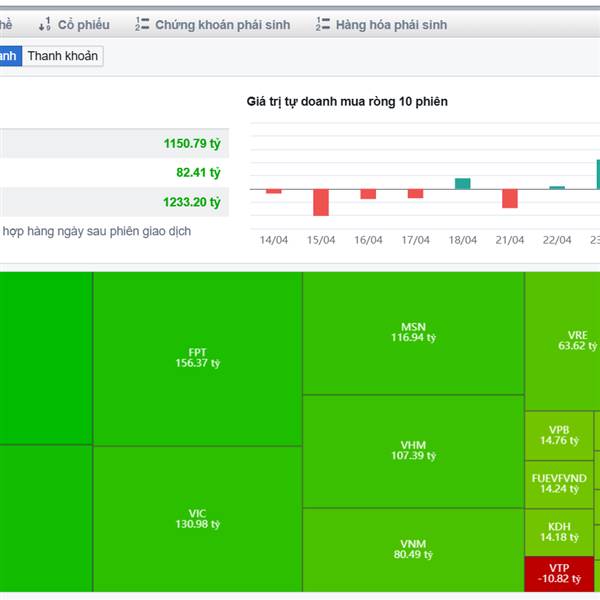This screenshot has width=600, height=600.
Task: Click the 1150.79 tỷ value
Action: pos(192,143)
